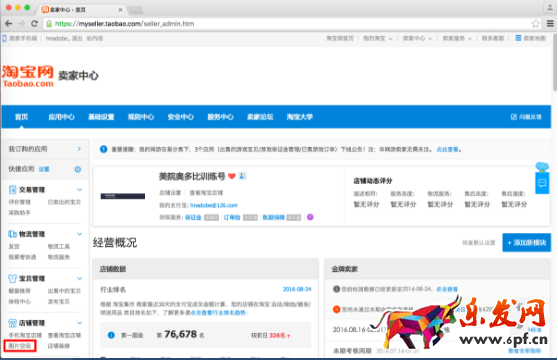This screenshot has height=360, width=558.
Task: Click the hnadobe@126.com Alipay link
Action: tap(214, 205)
